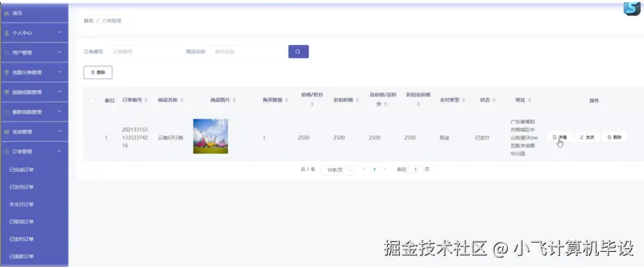644x268 pixels.
Task: Click payment type 现金 cell
Action: 444,138
